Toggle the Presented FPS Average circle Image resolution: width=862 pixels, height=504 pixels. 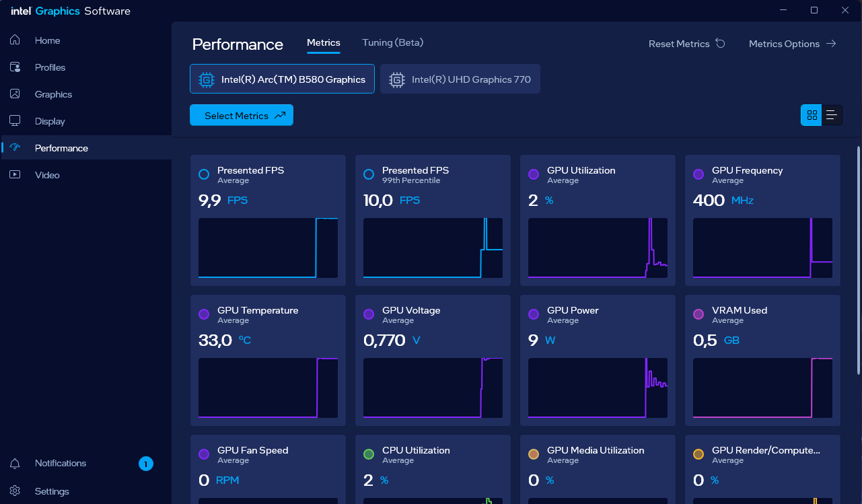click(204, 174)
